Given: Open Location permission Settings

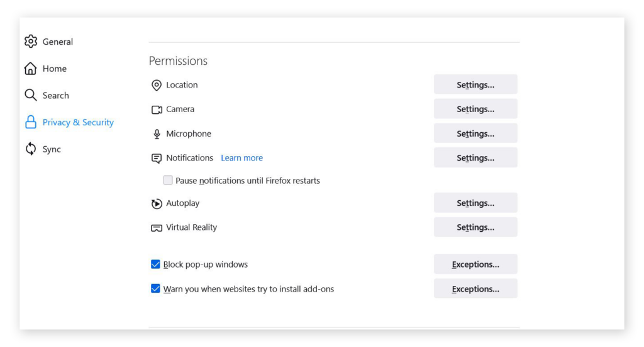Looking at the screenshot, I should click(475, 85).
